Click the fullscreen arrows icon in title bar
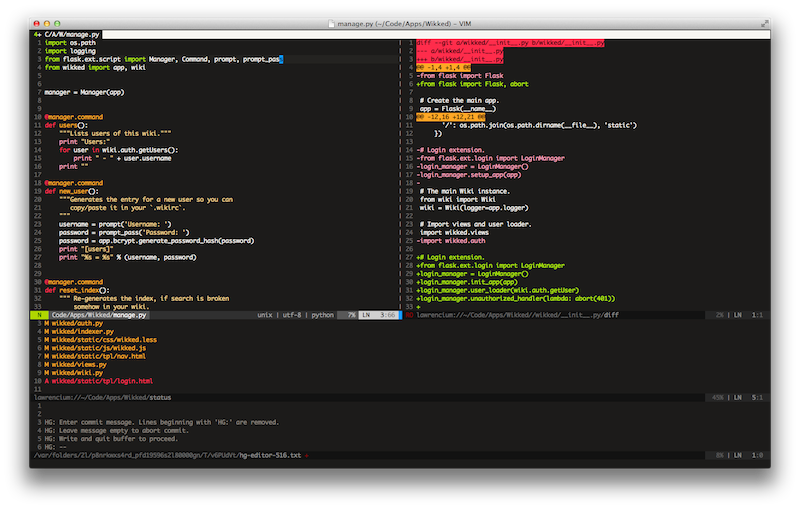The width and height of the screenshot is (800, 509). [764, 23]
